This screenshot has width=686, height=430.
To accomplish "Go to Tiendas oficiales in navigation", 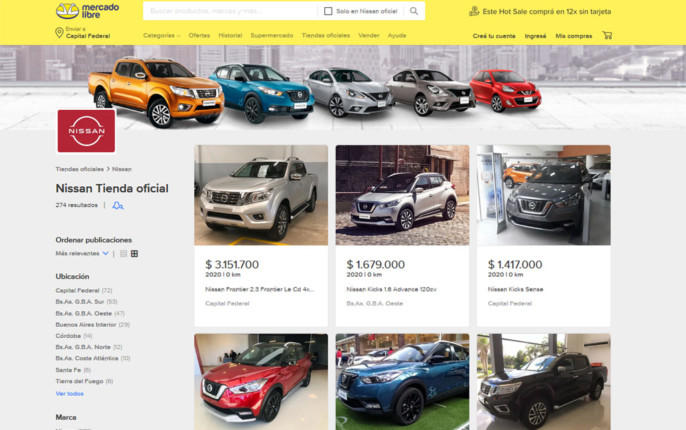I will (325, 35).
